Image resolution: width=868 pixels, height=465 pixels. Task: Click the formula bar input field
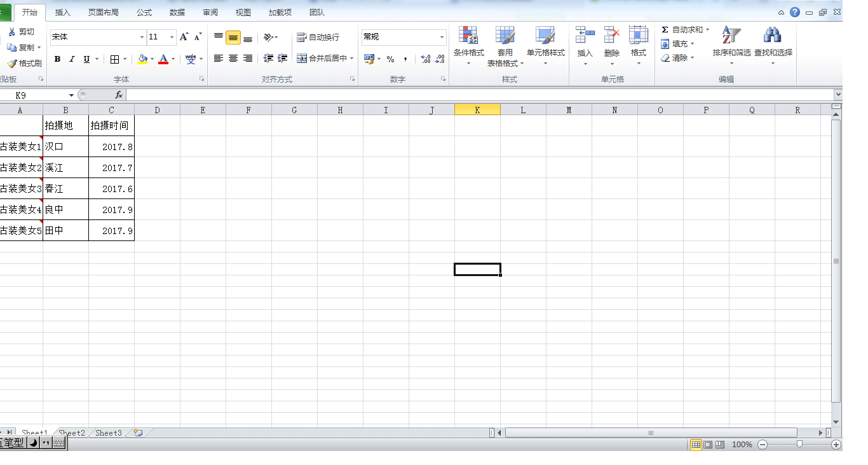[x=480, y=95]
